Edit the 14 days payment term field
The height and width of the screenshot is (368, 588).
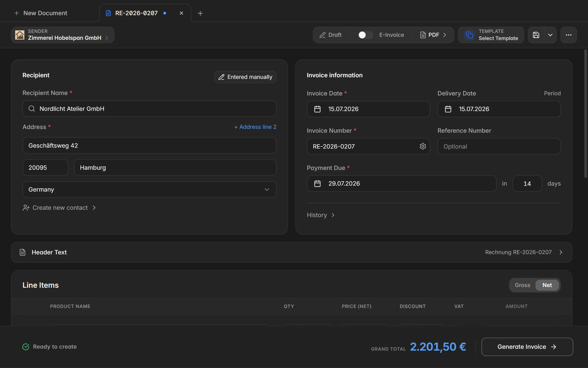click(527, 184)
